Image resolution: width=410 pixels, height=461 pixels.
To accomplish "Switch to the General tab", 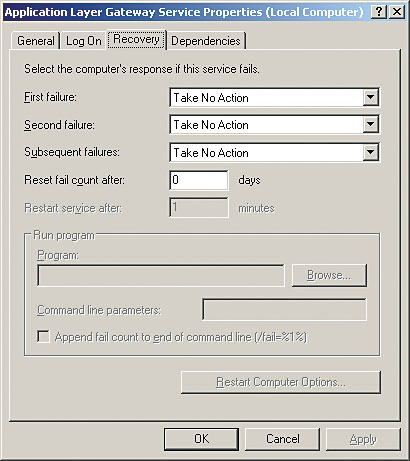I will [x=36, y=41].
